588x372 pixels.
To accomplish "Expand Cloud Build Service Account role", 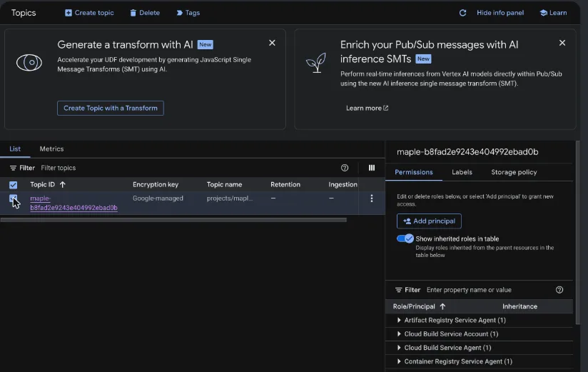I will [399, 334].
